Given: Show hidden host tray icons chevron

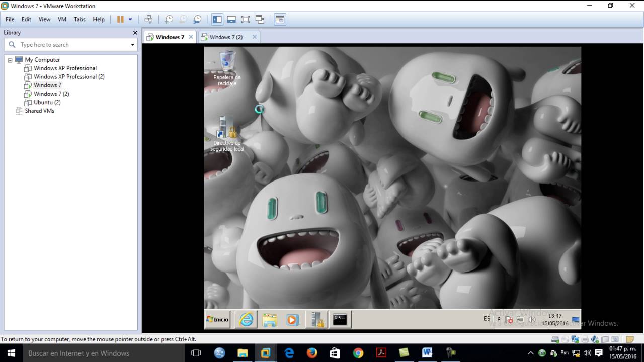Looking at the screenshot, I should (530, 353).
